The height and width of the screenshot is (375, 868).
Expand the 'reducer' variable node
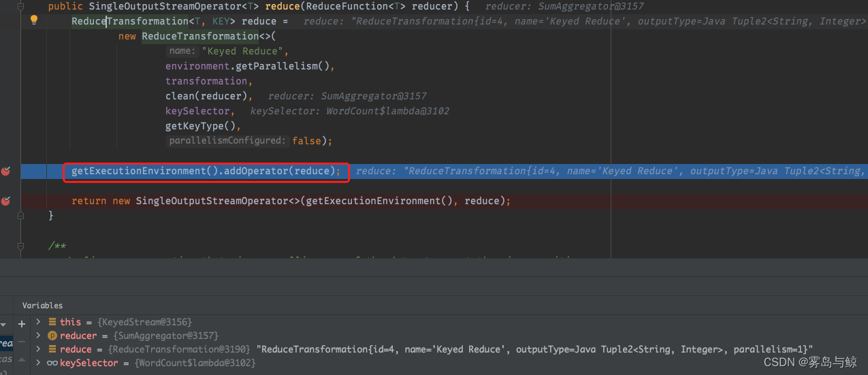tap(39, 336)
